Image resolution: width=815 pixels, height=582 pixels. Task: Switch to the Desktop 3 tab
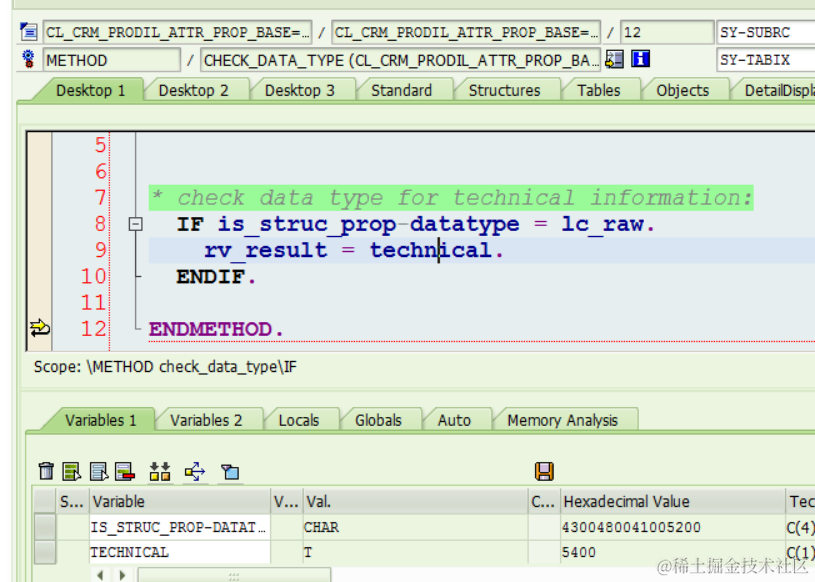pyautogui.click(x=300, y=91)
